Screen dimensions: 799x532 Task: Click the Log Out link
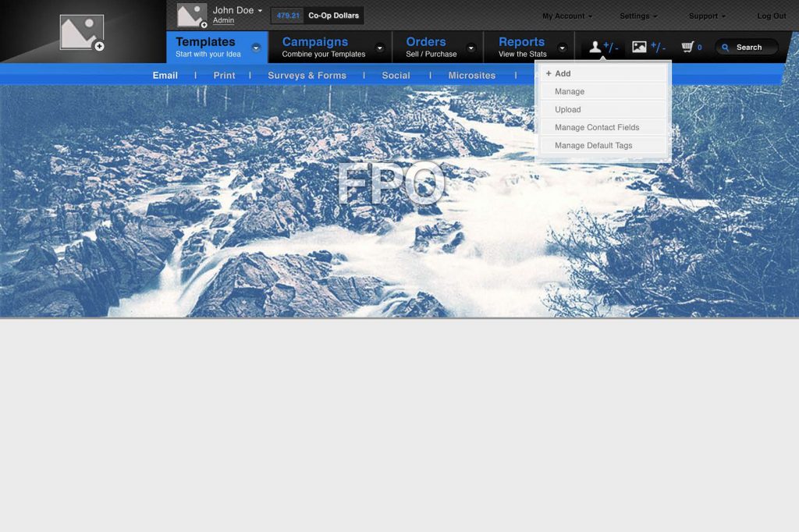pos(771,16)
